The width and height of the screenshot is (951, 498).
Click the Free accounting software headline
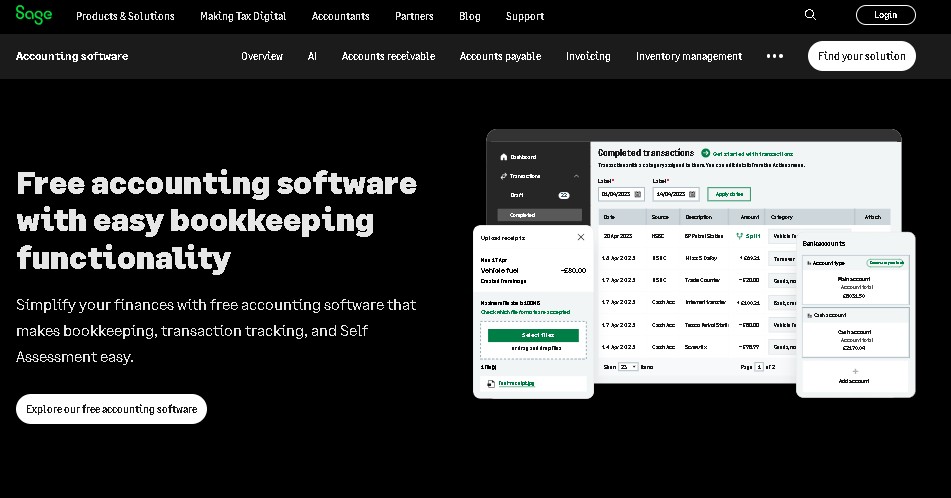pos(217,221)
